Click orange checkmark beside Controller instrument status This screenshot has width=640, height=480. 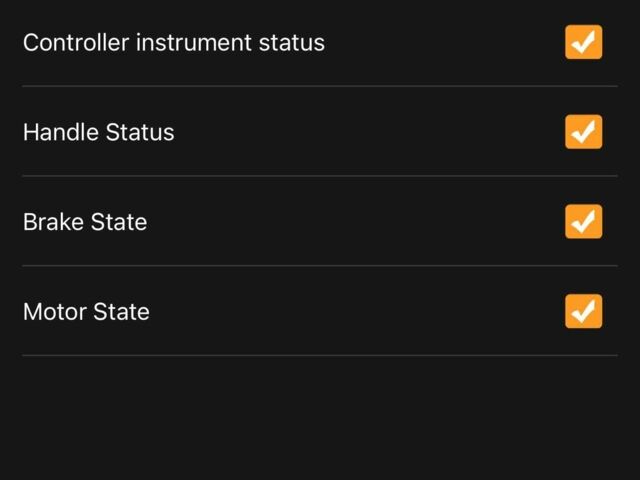(x=583, y=42)
